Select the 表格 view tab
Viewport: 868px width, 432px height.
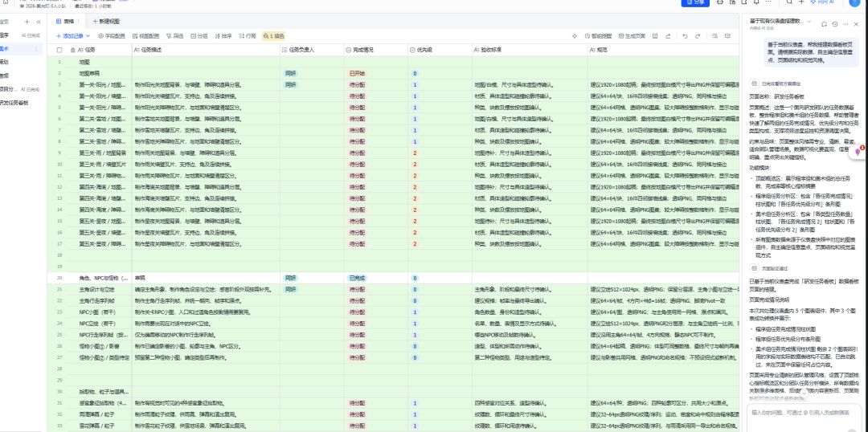tap(65, 21)
